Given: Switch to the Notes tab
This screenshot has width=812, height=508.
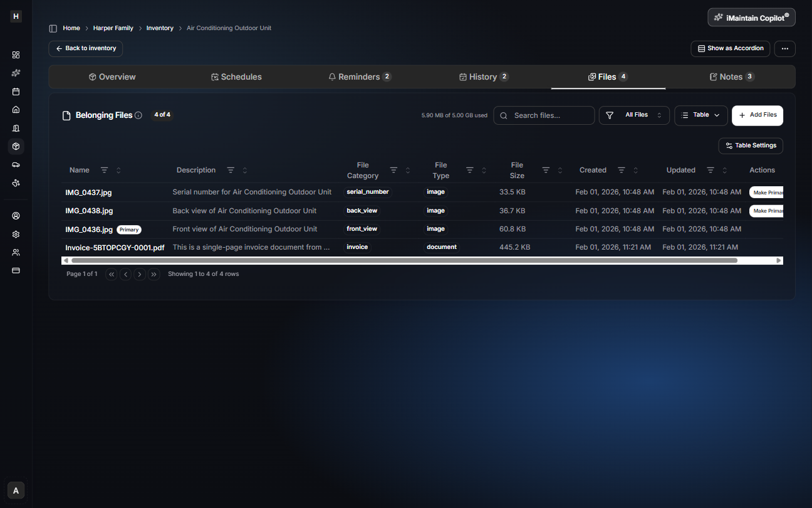Looking at the screenshot, I should tap(731, 77).
